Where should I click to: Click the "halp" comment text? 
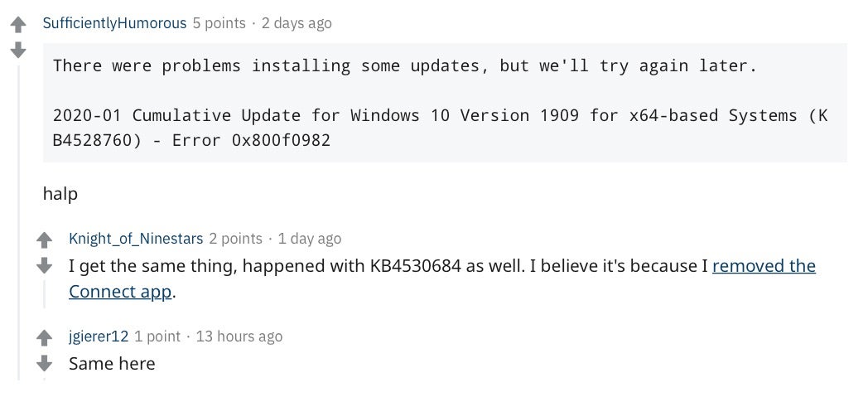[60, 194]
